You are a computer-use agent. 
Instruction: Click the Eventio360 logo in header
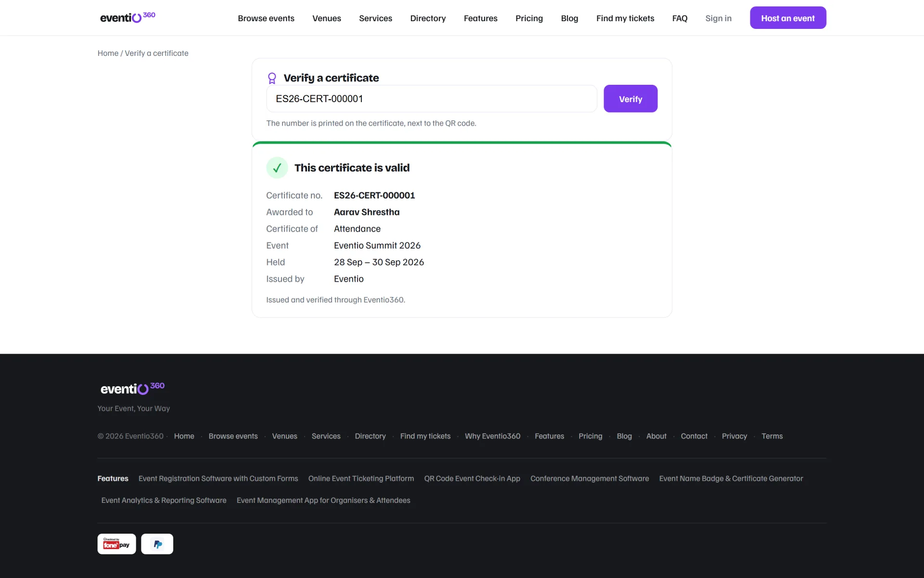click(128, 17)
